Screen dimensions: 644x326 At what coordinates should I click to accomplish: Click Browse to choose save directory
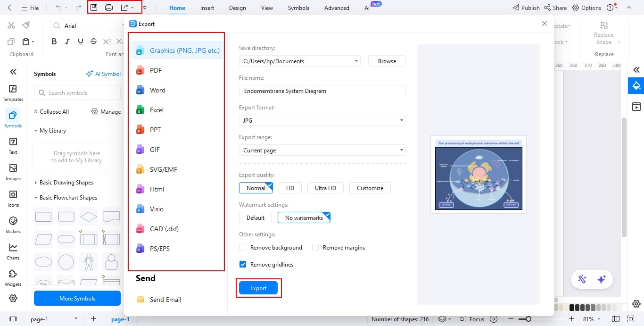(386, 61)
